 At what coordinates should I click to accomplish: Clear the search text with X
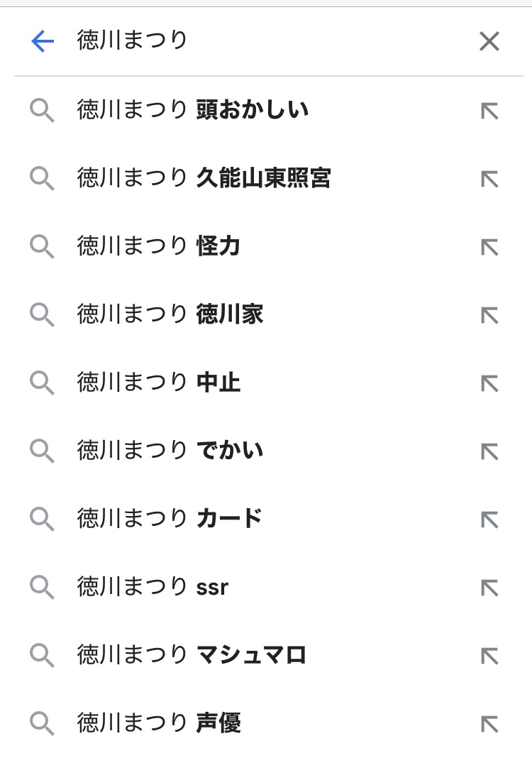point(489,42)
